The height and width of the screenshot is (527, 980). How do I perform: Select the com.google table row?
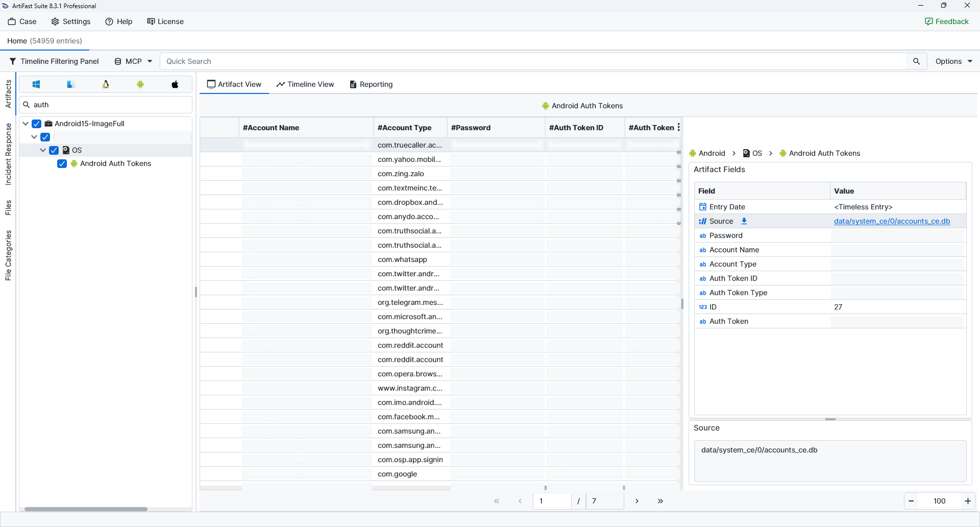[440, 474]
